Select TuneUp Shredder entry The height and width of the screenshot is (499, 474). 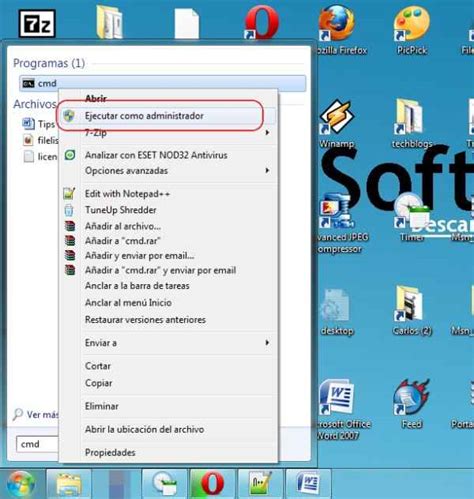pos(121,210)
